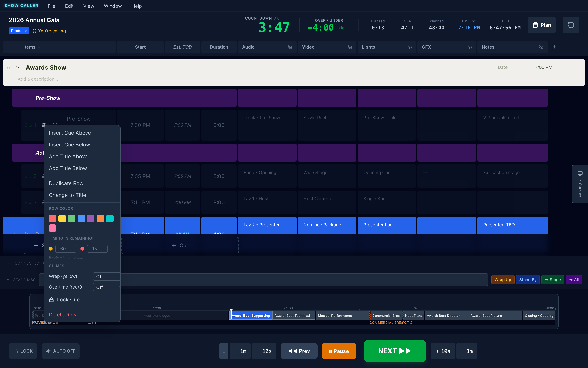Image resolution: width=588 pixels, height=368 pixels.
Task: Toggle visibility of the Lights column
Action: tap(410, 47)
